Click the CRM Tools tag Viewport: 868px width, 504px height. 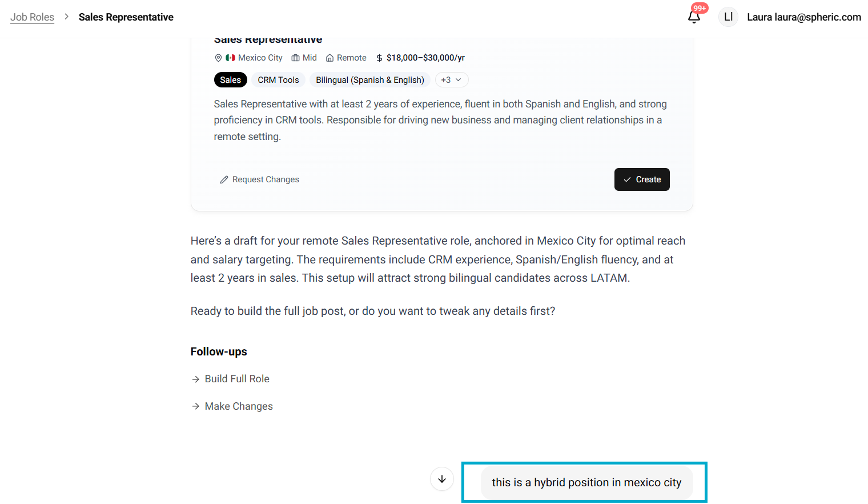pos(278,80)
